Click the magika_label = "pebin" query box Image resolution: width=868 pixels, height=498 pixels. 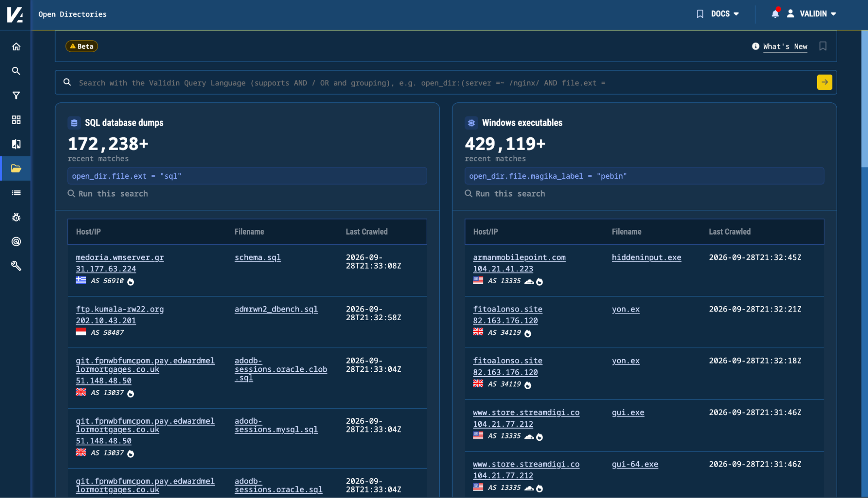[x=644, y=176]
